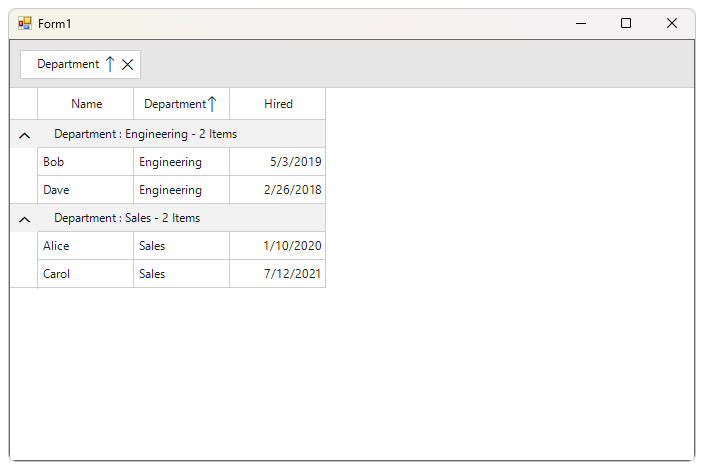The width and height of the screenshot is (701, 464).
Task: Collapse the Engineering group chevron
Action: pyautogui.click(x=25, y=135)
